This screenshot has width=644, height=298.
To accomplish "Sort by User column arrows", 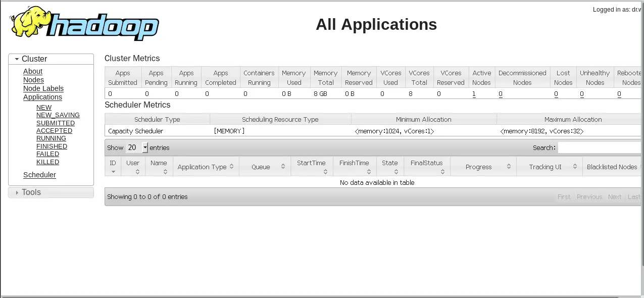I will [137, 172].
